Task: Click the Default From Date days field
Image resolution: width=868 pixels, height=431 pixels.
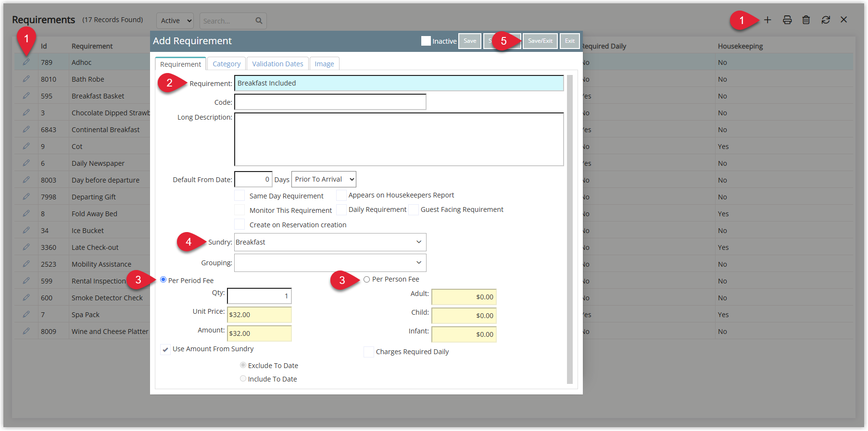Action: [x=253, y=179]
